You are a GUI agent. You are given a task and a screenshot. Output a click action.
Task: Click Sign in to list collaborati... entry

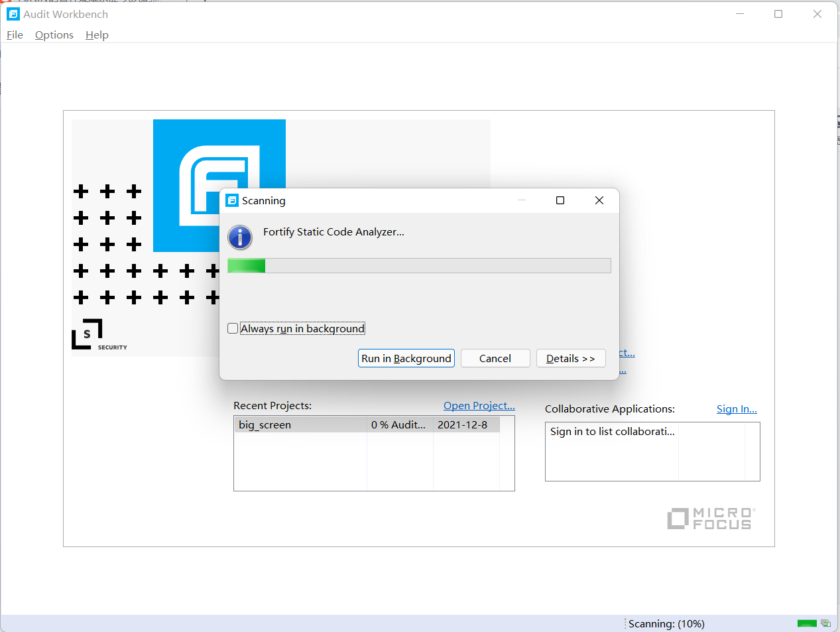[x=613, y=431]
